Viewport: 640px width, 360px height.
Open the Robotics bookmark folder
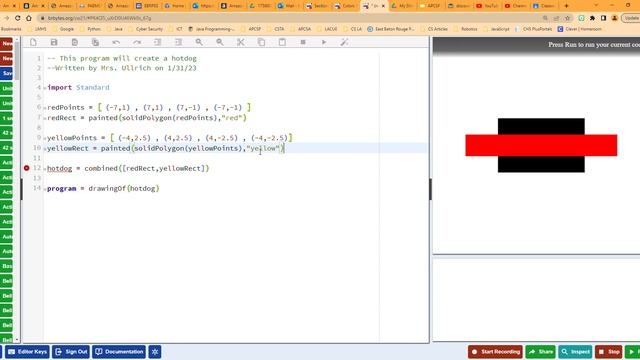[x=466, y=29]
